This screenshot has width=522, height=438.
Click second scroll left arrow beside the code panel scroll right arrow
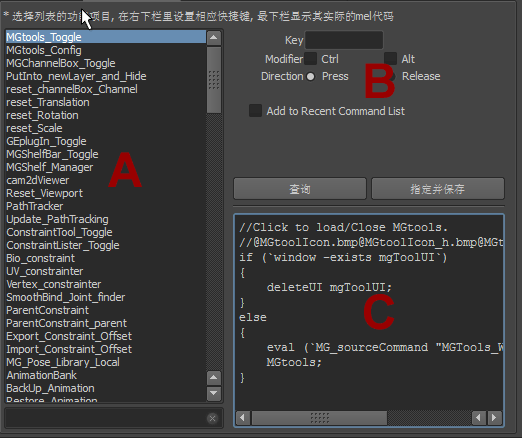pyautogui.click(x=479, y=418)
